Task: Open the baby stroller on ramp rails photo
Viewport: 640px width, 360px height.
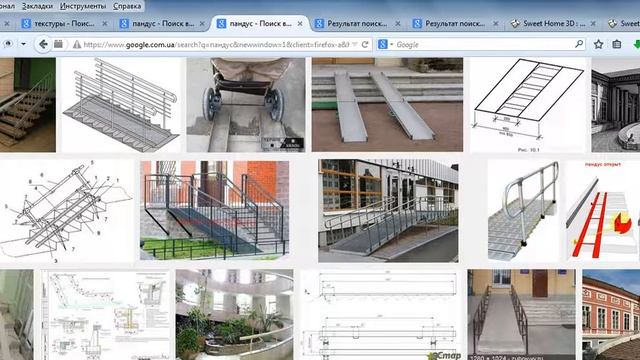Action: pos(246,104)
